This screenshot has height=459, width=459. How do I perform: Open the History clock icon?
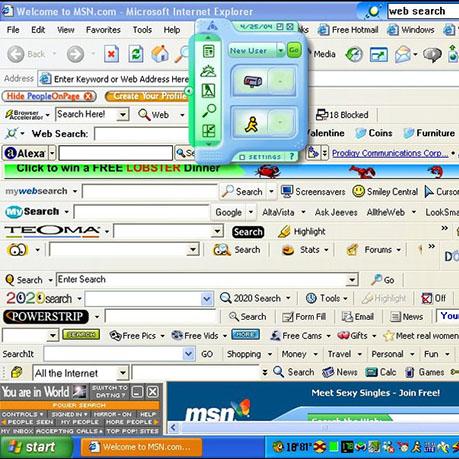(354, 54)
